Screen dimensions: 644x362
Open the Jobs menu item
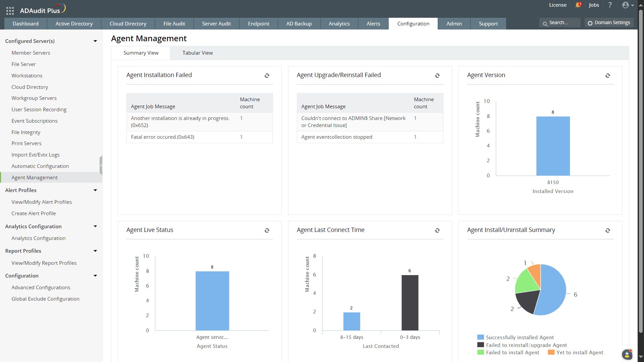point(594,5)
